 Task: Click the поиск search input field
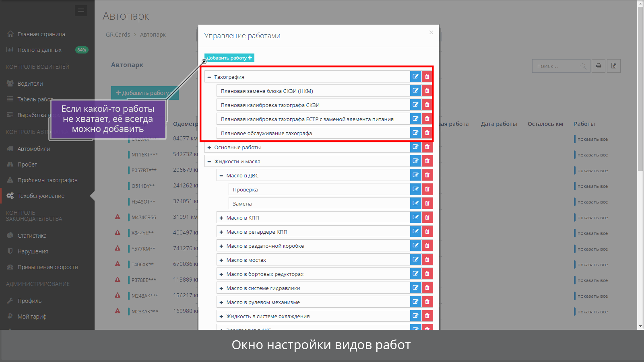coord(561,66)
